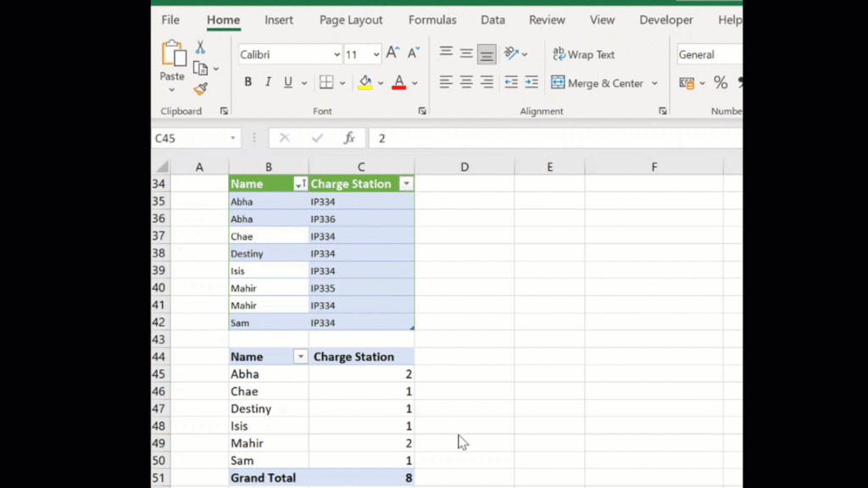The image size is (868, 488).
Task: Open Charge Station filter in row 34
Action: click(406, 184)
